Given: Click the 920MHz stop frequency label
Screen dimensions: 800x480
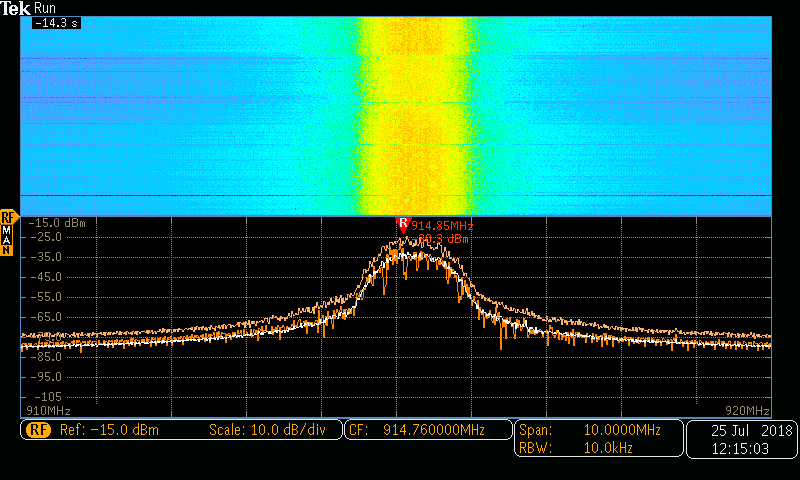Looking at the screenshot, I should 747,411.
